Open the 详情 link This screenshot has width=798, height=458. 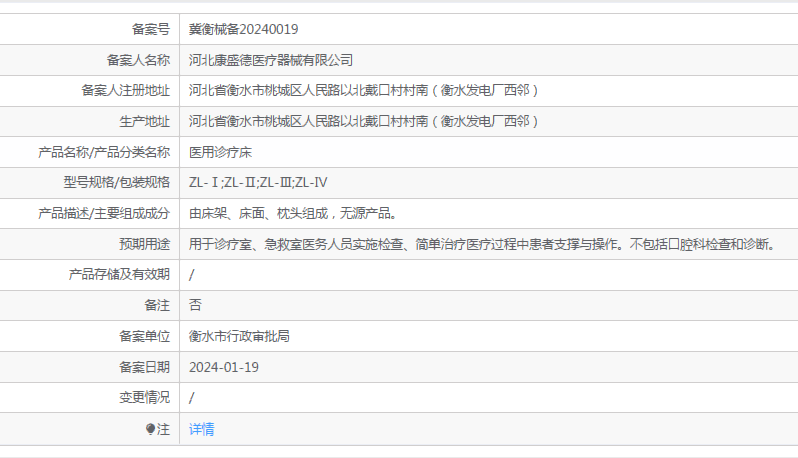pyautogui.click(x=202, y=430)
